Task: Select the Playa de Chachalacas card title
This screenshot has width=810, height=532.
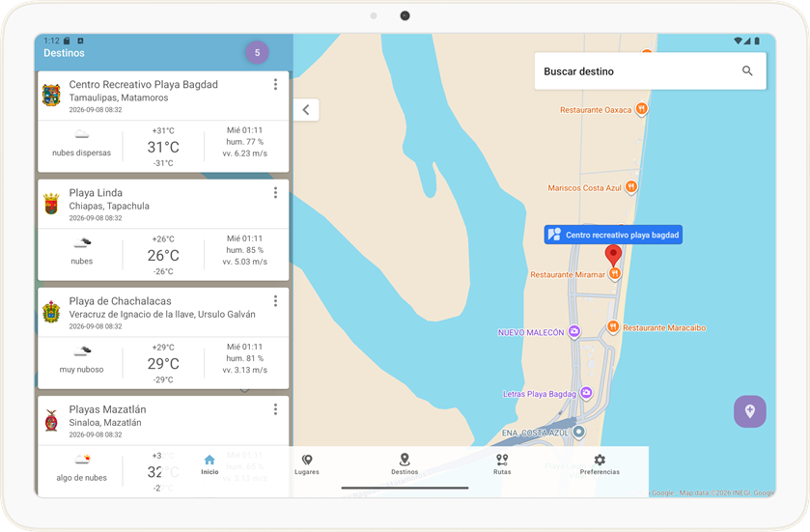Action: (121, 300)
